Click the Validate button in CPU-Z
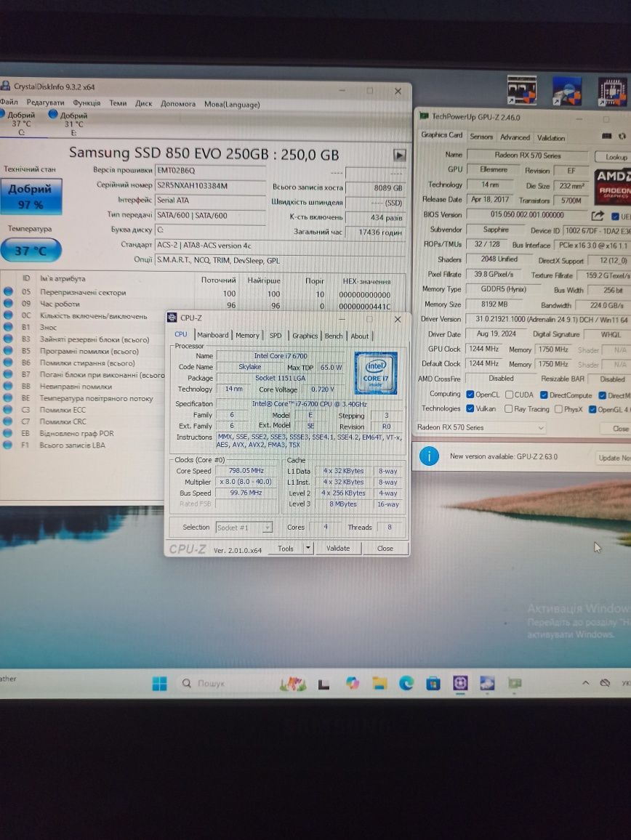Viewport: 631px width, 840px height. pyautogui.click(x=338, y=548)
